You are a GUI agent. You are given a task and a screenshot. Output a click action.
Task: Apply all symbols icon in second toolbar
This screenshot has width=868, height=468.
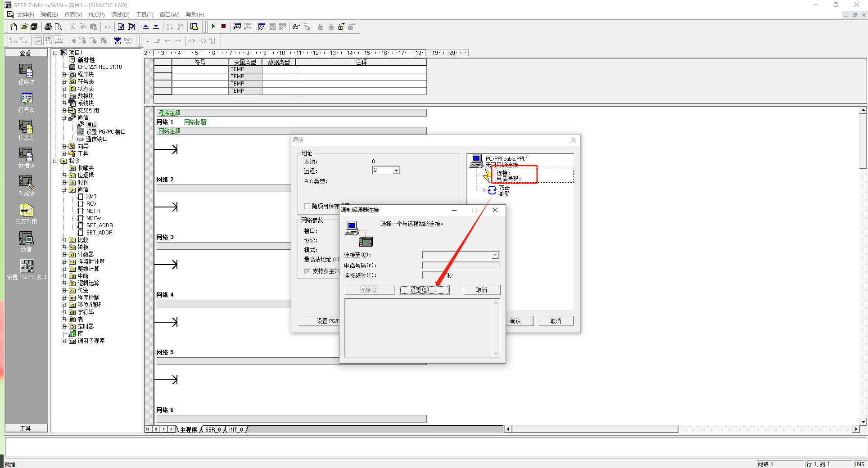click(x=118, y=40)
